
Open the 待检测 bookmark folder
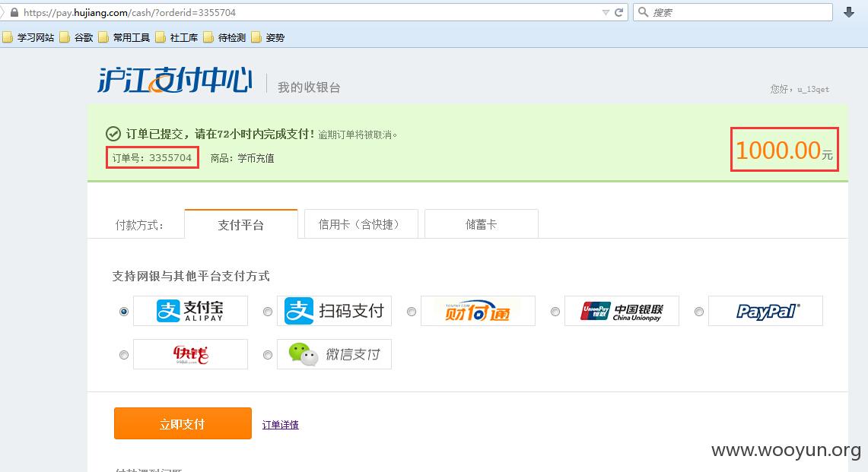tap(224, 37)
